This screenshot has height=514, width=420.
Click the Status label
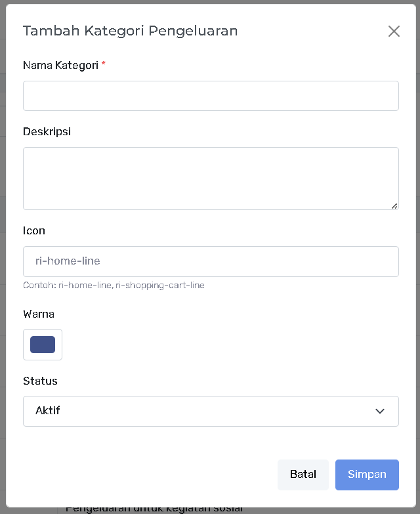pyautogui.click(x=40, y=381)
